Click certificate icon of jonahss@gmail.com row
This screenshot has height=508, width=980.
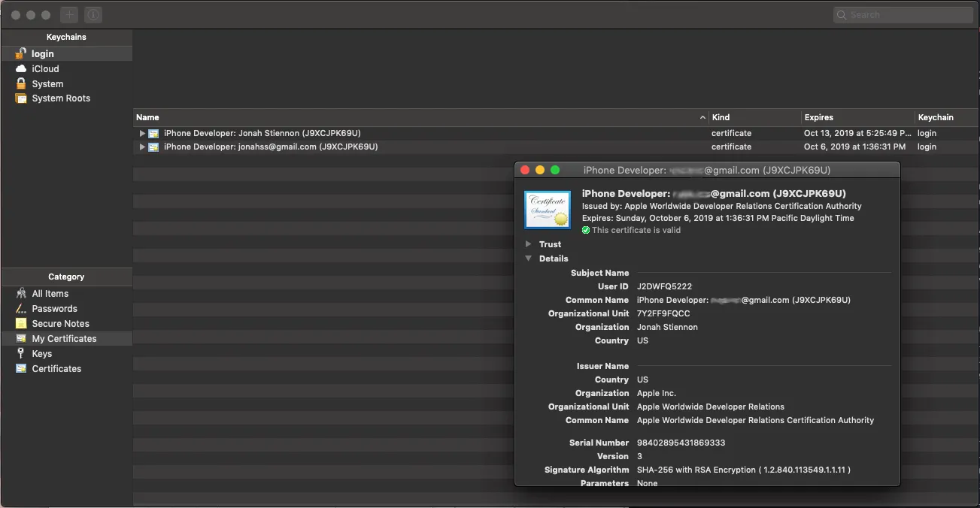153,147
